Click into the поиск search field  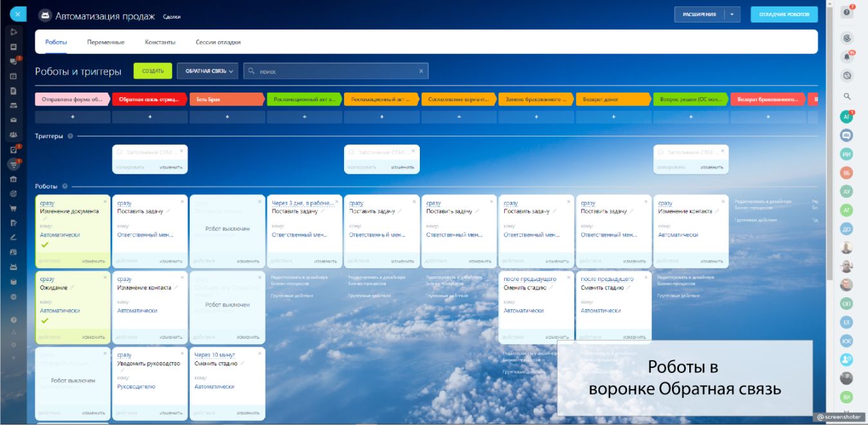[x=336, y=71]
